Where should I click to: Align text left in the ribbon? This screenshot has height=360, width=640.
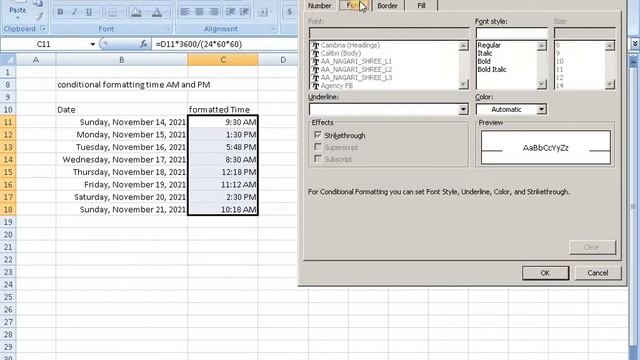pos(185,12)
